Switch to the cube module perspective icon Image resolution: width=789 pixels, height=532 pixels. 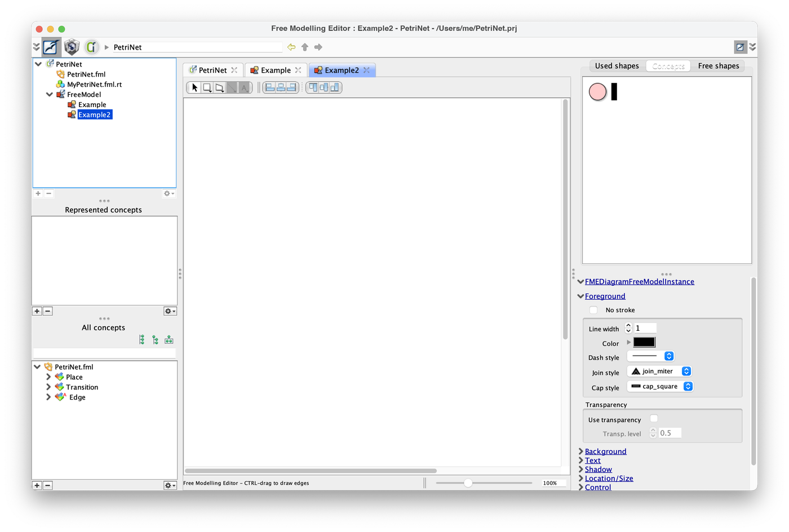click(72, 47)
